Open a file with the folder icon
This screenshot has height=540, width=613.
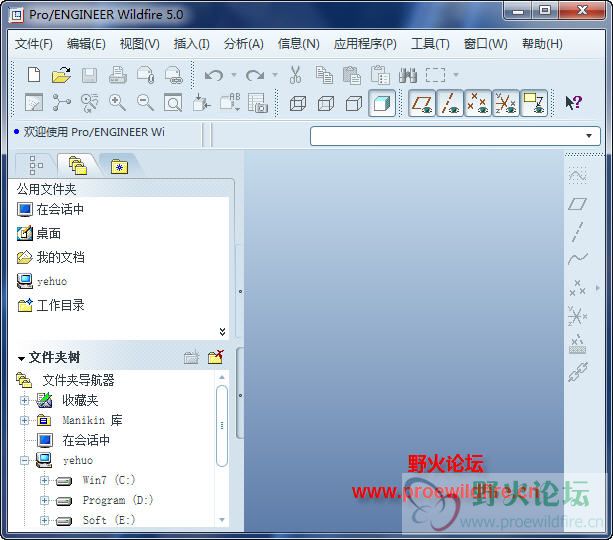coord(61,75)
